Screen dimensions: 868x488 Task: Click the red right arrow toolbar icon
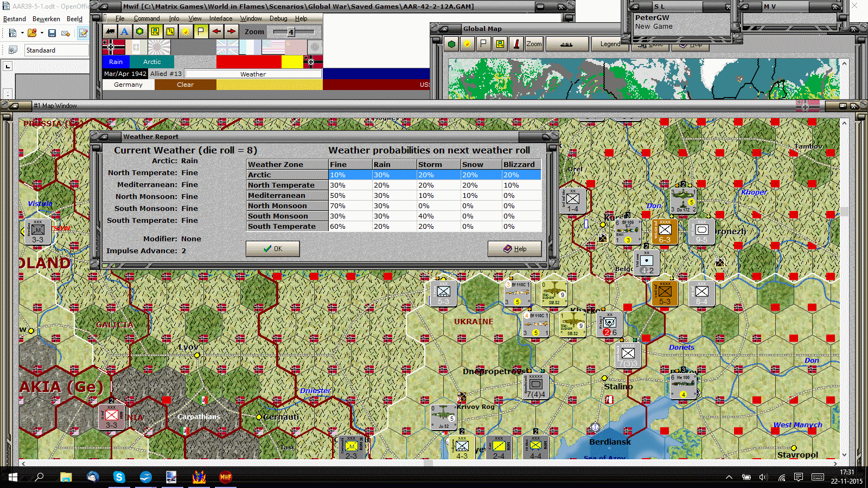click(x=231, y=31)
